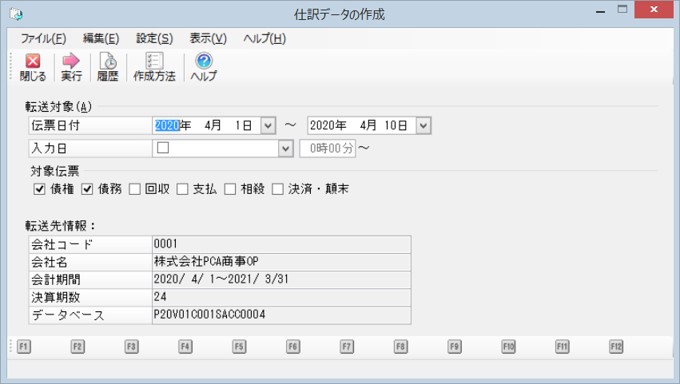Click the month 4月 in the end date
Image resolution: width=680 pixels, height=384 pixels.
tap(368, 126)
